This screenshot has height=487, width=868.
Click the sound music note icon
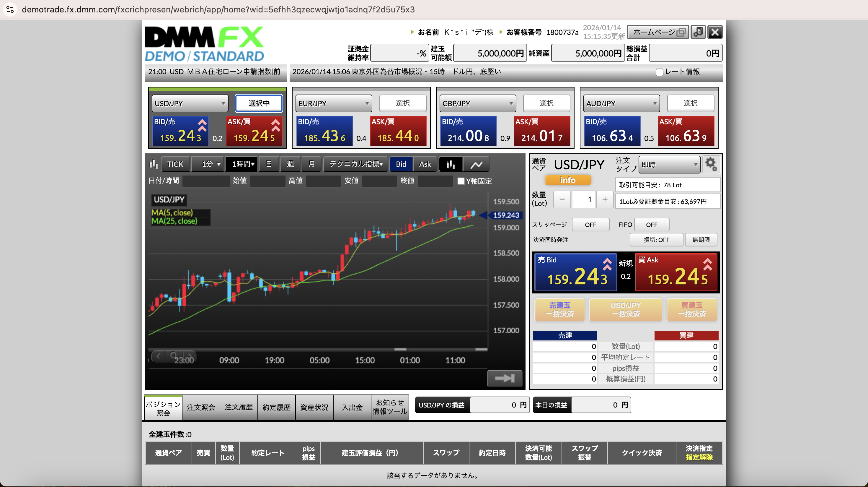698,32
